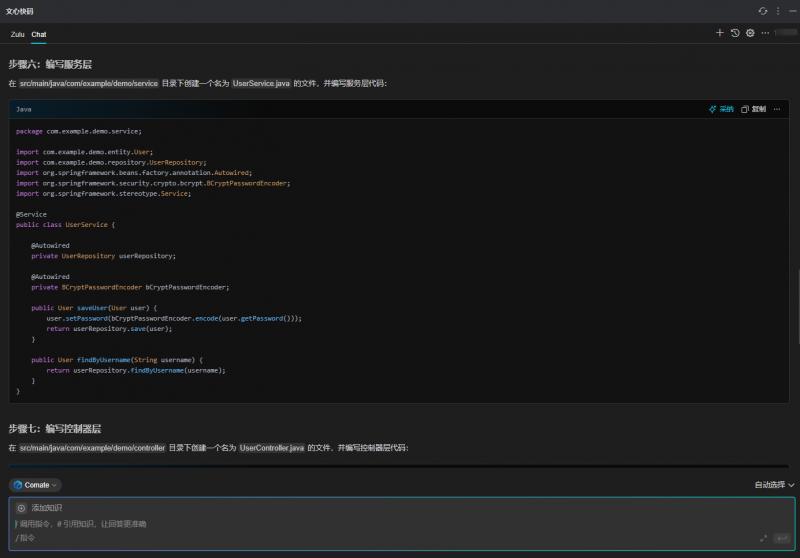Click the refresh icon in the title bar

click(x=763, y=10)
